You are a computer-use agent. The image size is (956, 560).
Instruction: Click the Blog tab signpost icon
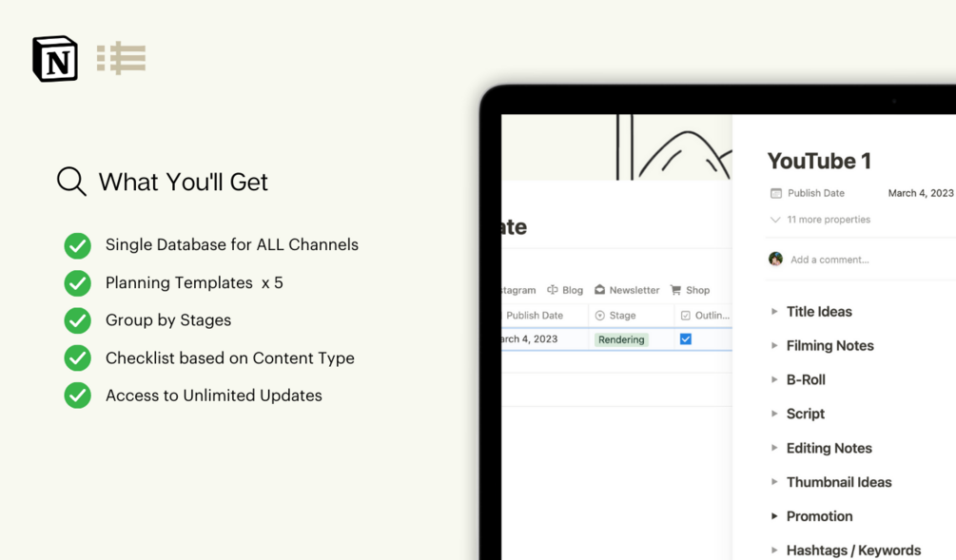(553, 290)
